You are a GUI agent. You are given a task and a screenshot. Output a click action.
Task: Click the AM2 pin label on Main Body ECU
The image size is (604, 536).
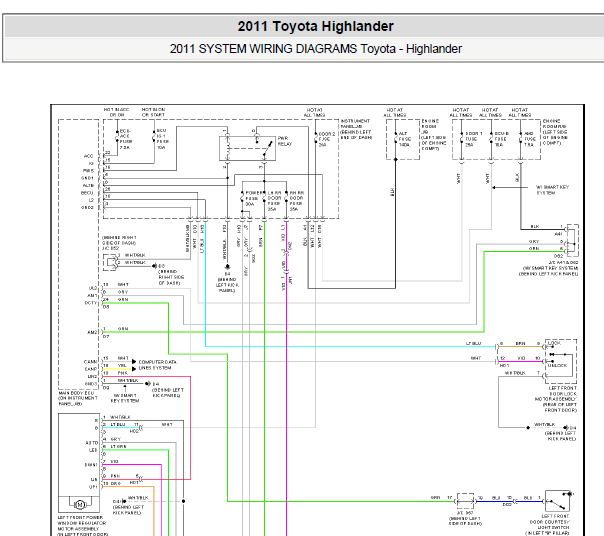click(92, 332)
